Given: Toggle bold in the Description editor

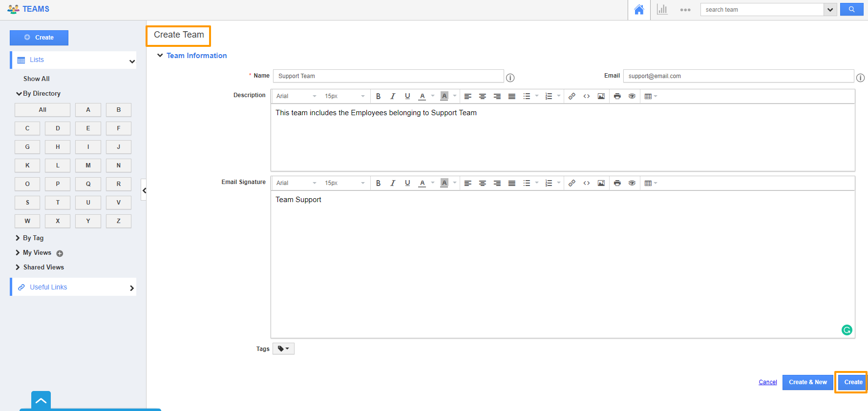Looking at the screenshot, I should click(378, 96).
